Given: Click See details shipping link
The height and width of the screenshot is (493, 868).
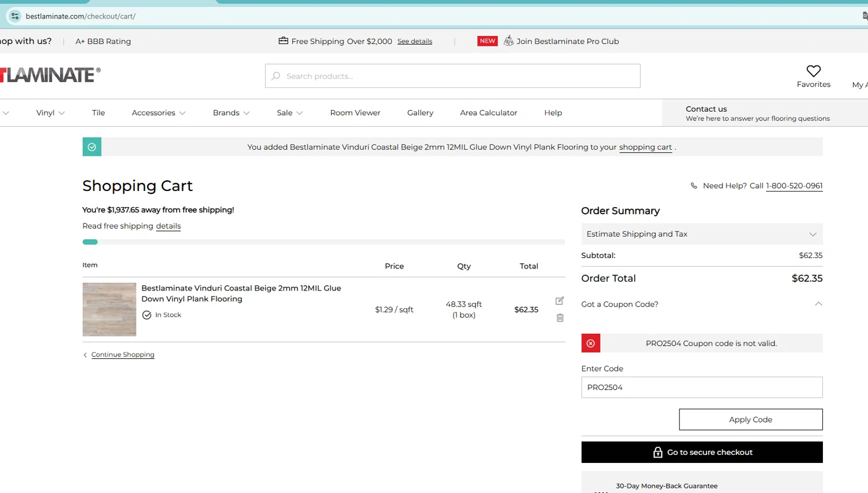Looking at the screenshot, I should coord(415,41).
